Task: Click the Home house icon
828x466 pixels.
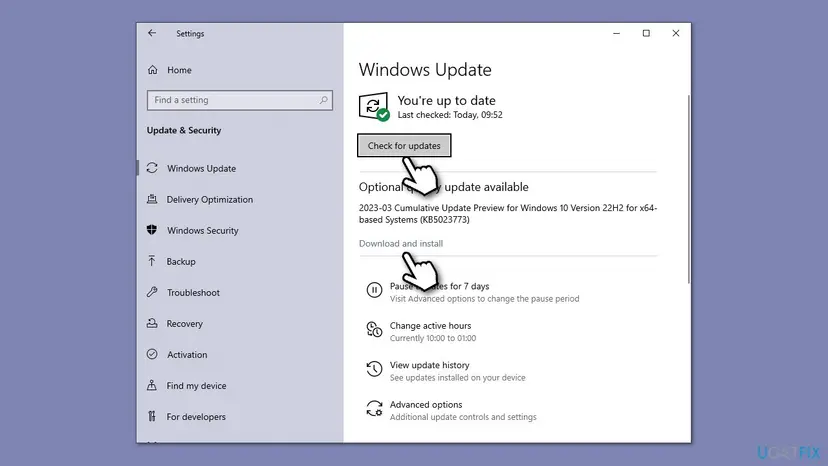Action: coord(153,70)
